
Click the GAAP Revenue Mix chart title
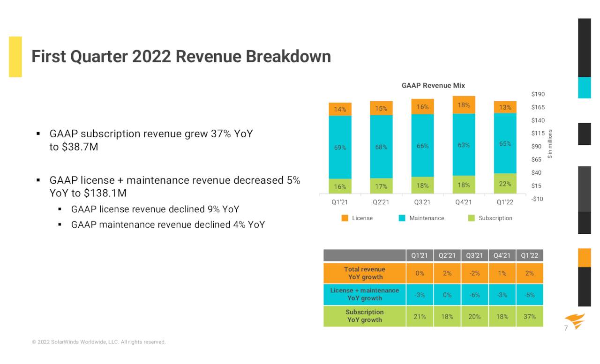pyautogui.click(x=433, y=85)
